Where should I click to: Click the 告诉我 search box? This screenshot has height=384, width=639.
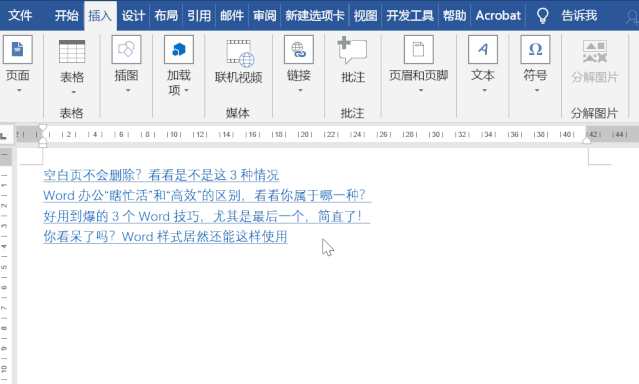tap(579, 15)
